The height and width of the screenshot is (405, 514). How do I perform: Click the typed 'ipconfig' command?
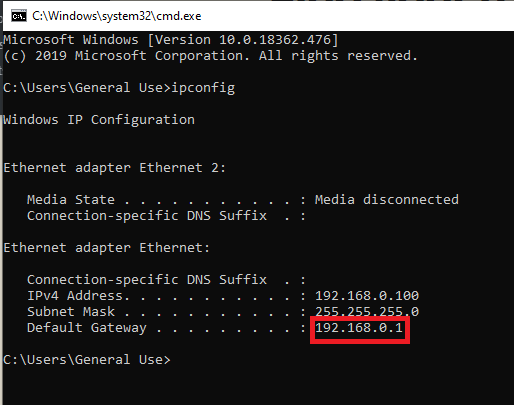click(x=203, y=88)
